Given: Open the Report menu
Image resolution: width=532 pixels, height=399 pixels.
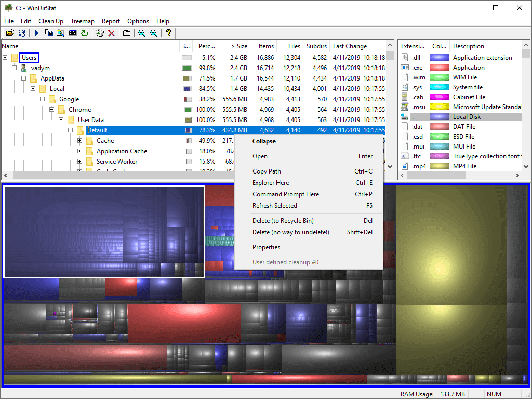Looking at the screenshot, I should point(111,21).
